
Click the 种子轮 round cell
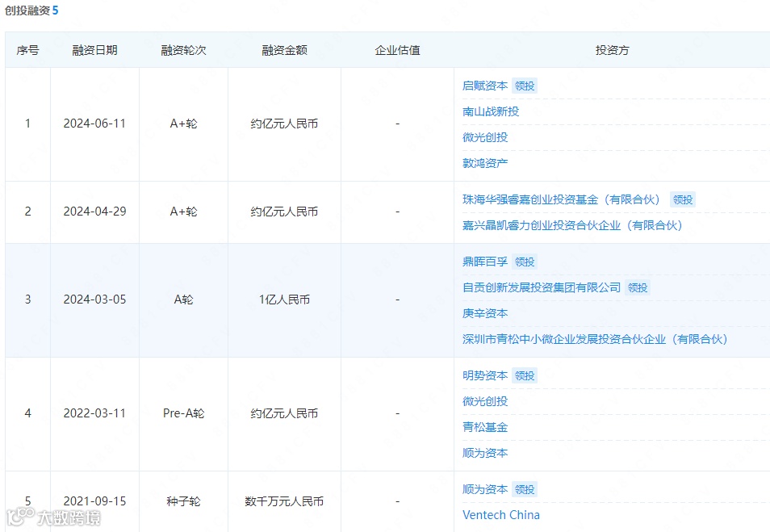click(184, 501)
